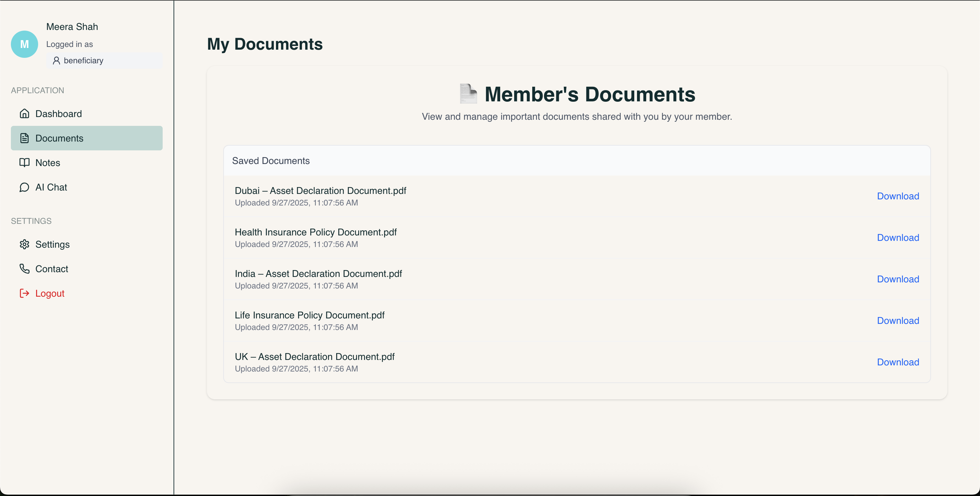The height and width of the screenshot is (496, 980).
Task: Click the Documents page icon in sidebar
Action: pyautogui.click(x=24, y=138)
